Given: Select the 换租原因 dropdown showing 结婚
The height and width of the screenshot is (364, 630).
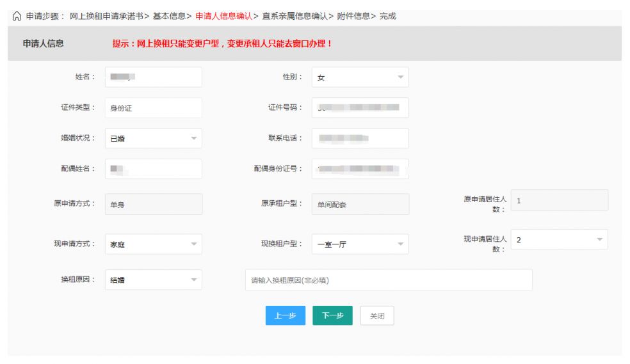Looking at the screenshot, I should click(x=153, y=280).
